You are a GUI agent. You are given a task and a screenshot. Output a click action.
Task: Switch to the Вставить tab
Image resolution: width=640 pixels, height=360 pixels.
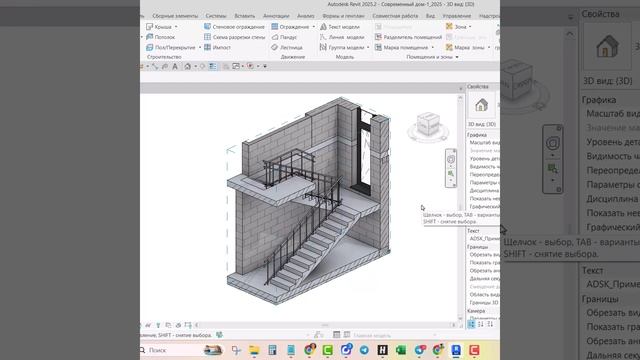pos(244,16)
